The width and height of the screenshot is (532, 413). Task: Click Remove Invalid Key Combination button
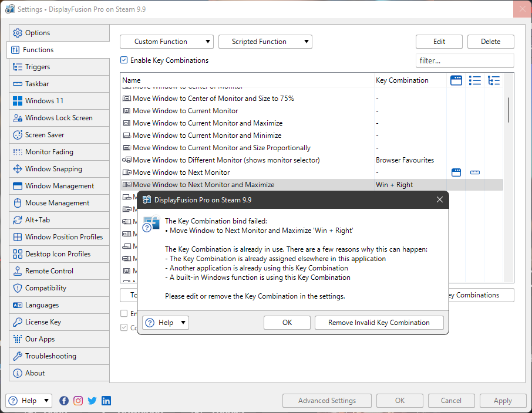pyautogui.click(x=379, y=323)
